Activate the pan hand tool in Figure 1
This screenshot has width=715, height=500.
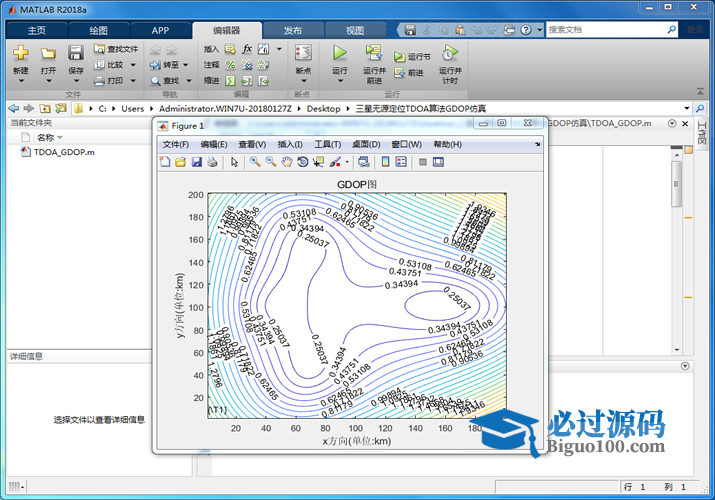click(287, 161)
